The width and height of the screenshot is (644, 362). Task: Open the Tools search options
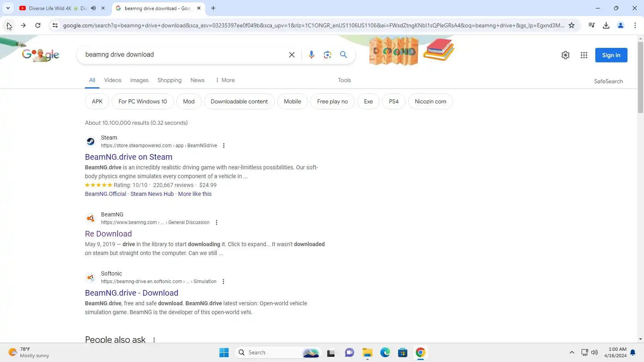(345, 80)
